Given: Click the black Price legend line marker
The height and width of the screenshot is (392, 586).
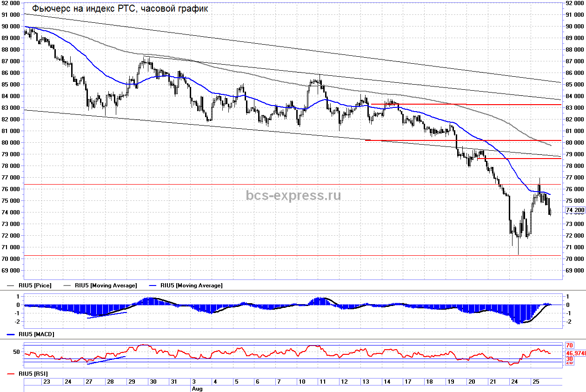Looking at the screenshot, I should click(12, 286).
